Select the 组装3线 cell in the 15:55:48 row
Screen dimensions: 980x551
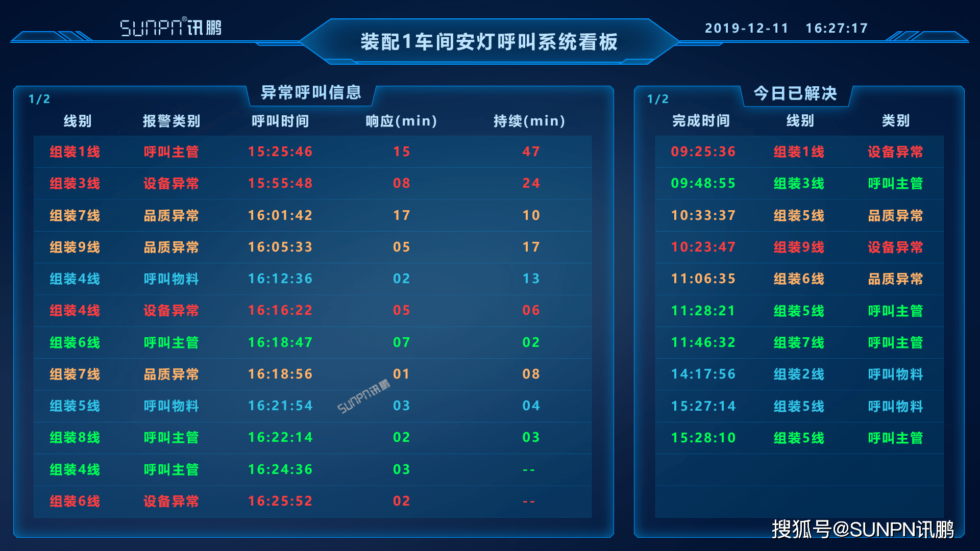tap(75, 183)
